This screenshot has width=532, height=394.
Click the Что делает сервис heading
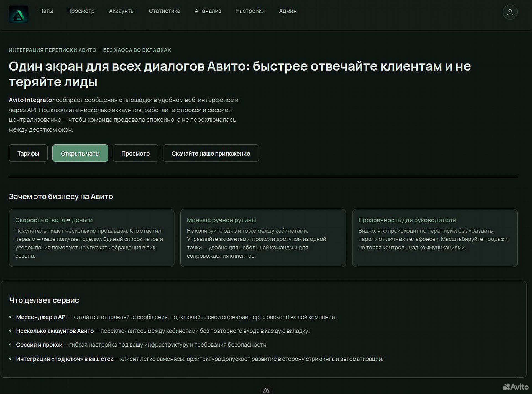[44, 300]
